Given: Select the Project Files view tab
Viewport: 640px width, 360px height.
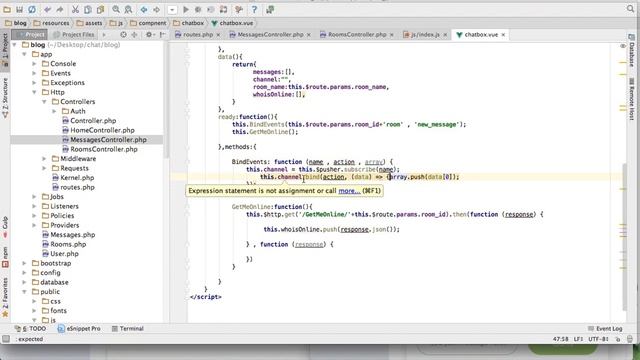Looking at the screenshot, I should [74, 35].
